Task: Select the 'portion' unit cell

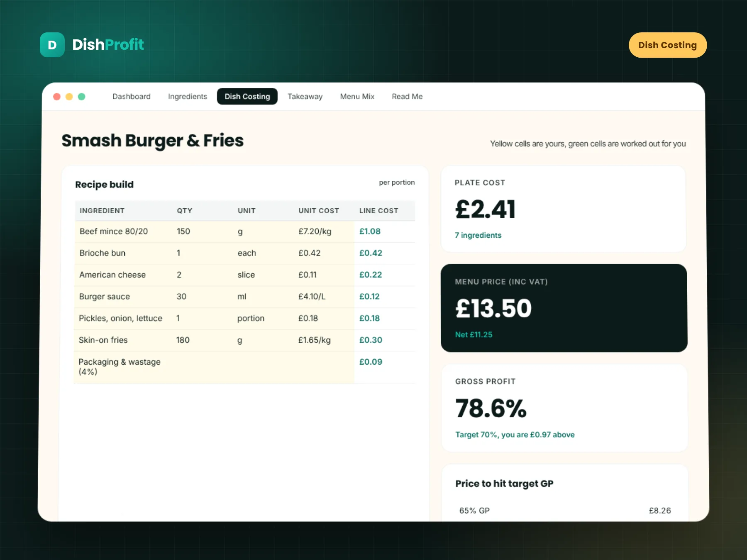Action: (251, 318)
